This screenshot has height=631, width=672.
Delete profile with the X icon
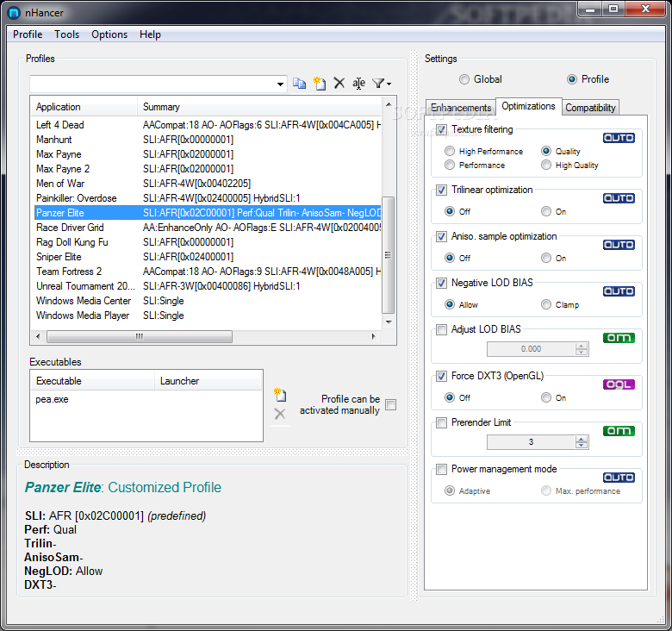[x=339, y=83]
